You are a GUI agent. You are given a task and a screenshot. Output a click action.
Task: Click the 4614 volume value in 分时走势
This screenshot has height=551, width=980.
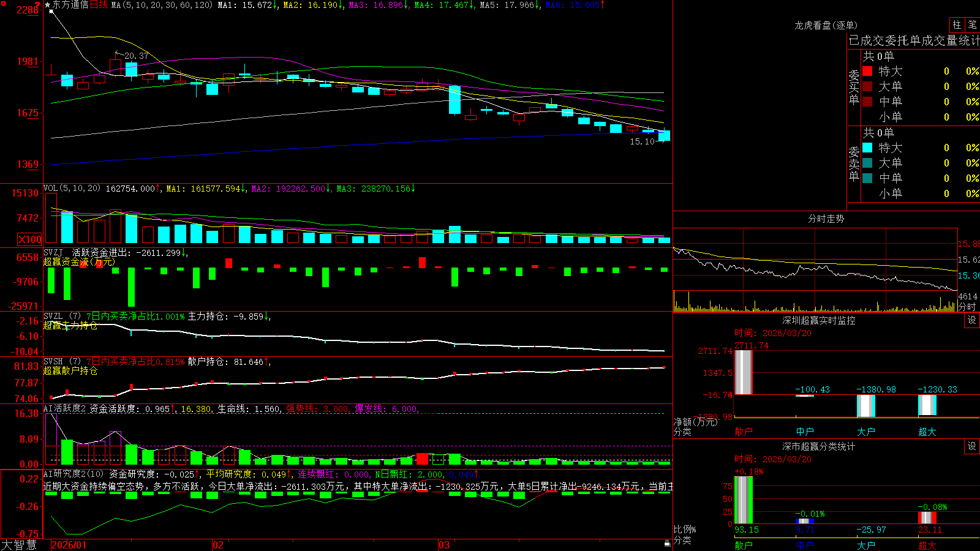[968, 296]
